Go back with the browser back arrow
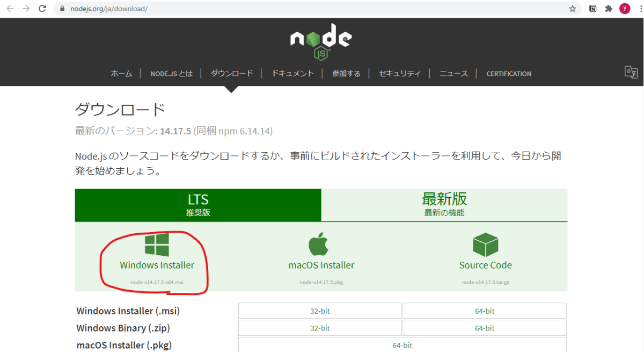Image resolution: width=644 pixels, height=352 pixels. click(10, 9)
